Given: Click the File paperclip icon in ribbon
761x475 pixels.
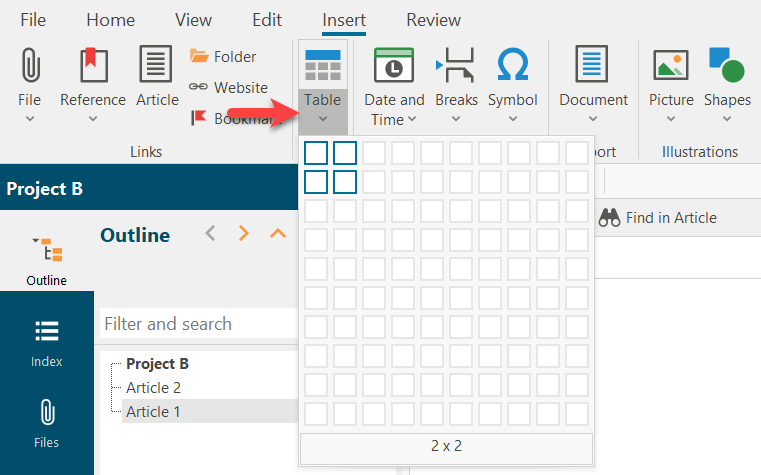Looking at the screenshot, I should (x=30, y=66).
